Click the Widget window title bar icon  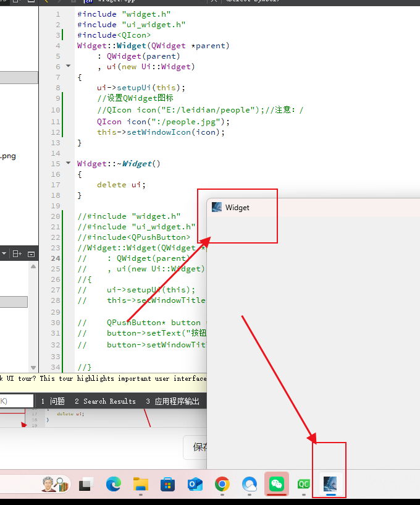217,207
